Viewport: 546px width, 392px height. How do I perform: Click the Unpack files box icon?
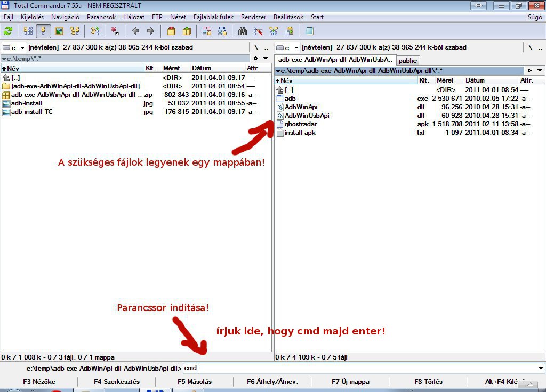pos(187,31)
